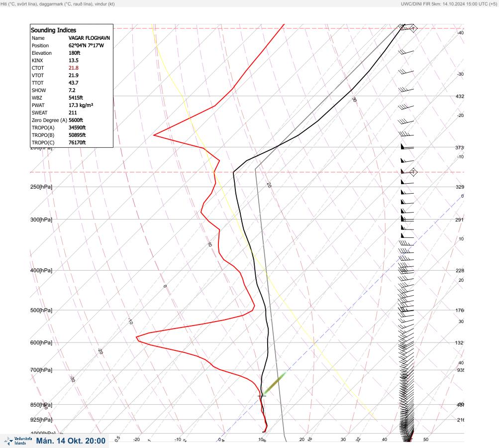Screen dimensions: 499x448
Task: Click the 400[hPa] pressure level label
Action: [x=41, y=270]
